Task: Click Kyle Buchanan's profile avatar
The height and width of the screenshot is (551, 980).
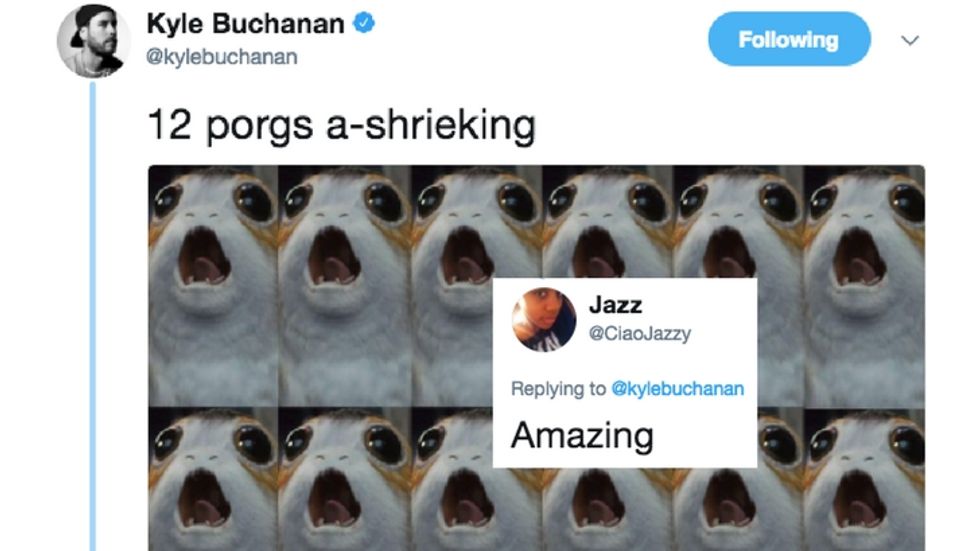Action: click(x=94, y=41)
